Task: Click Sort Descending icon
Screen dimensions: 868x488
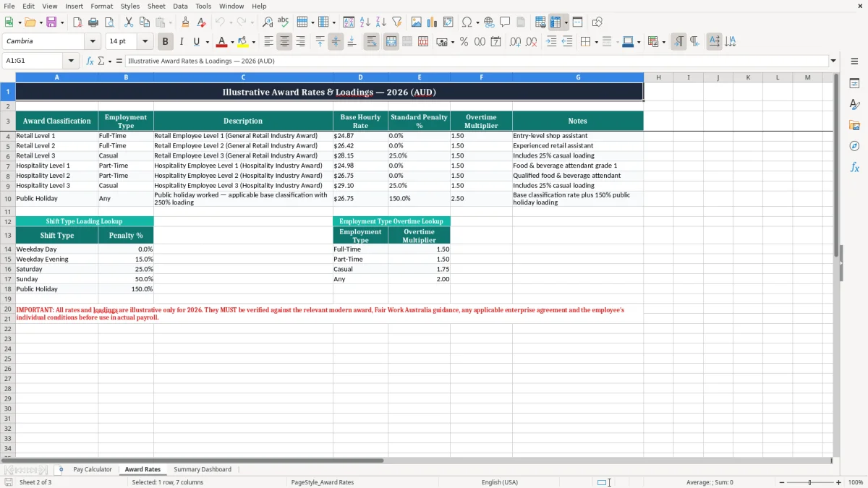Action: [381, 22]
